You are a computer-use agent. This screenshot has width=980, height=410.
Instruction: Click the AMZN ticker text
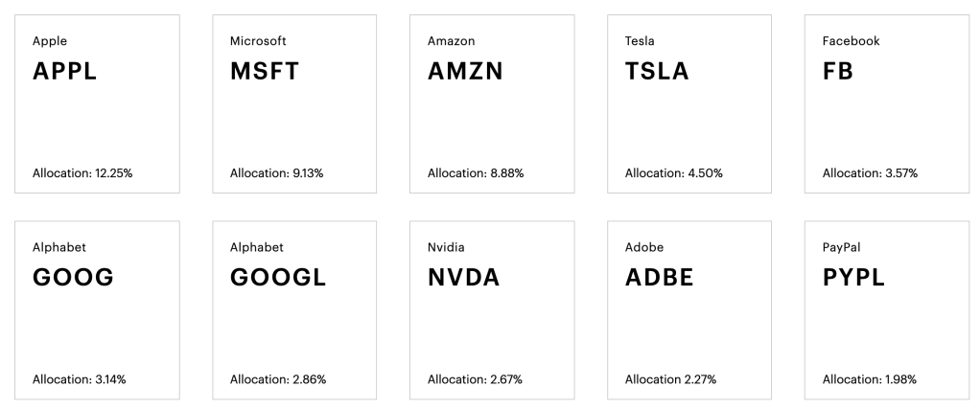pos(465,72)
